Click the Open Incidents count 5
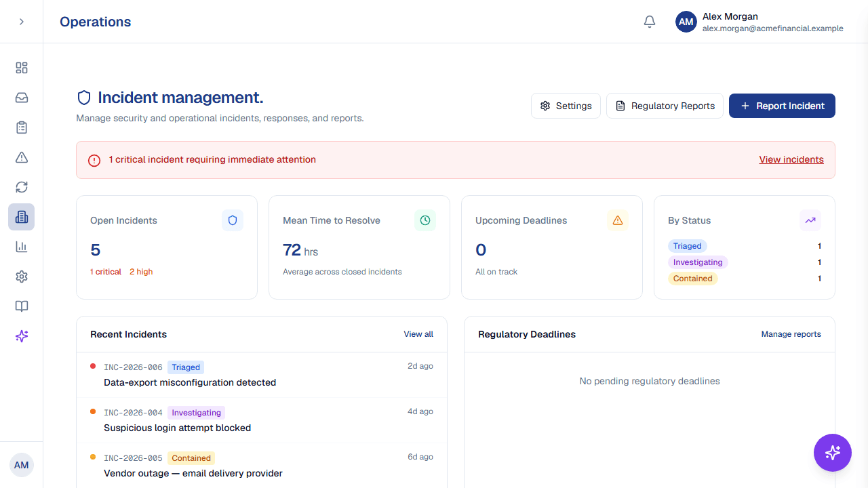The height and width of the screenshot is (488, 868). (x=96, y=250)
